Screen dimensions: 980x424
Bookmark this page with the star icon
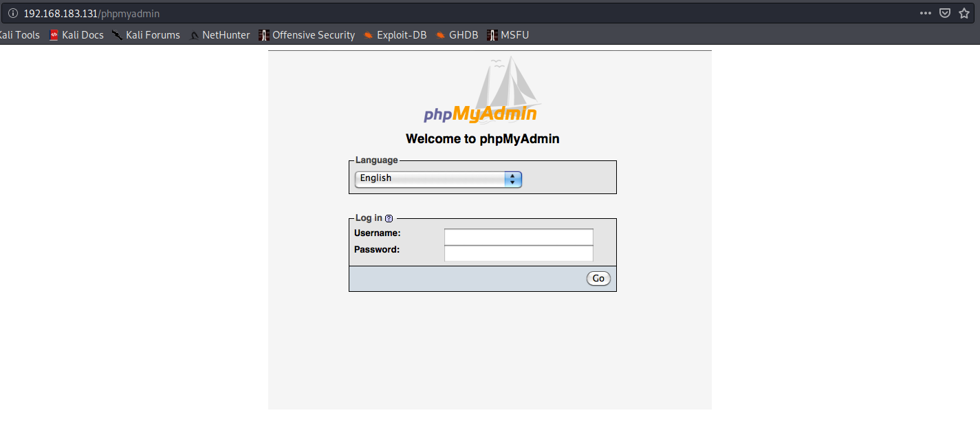click(964, 13)
